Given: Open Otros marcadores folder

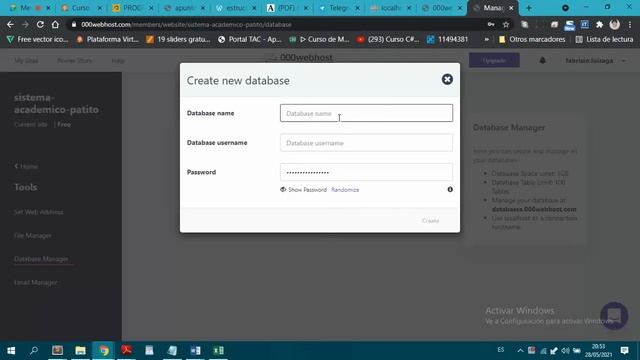Looking at the screenshot, I should tap(532, 39).
